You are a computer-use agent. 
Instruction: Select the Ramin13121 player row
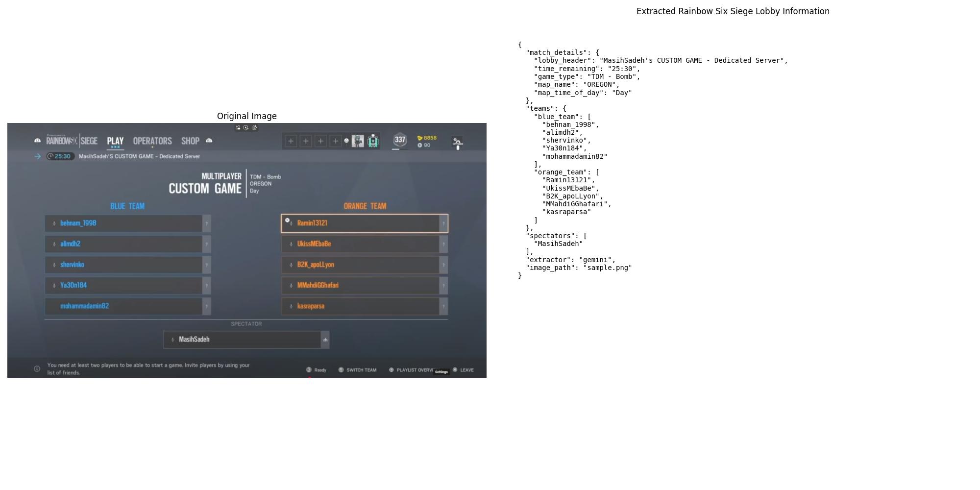point(365,223)
